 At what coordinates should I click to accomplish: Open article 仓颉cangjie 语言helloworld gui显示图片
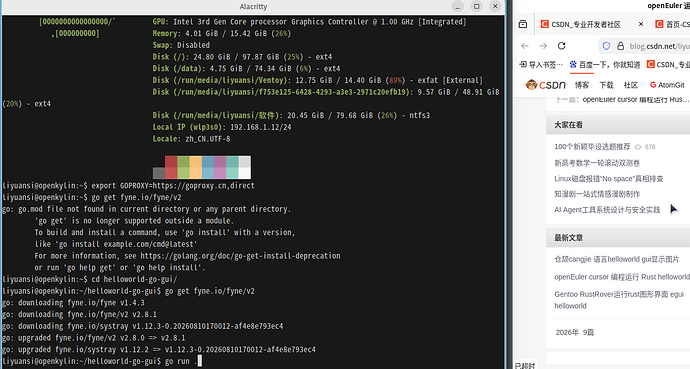(x=617, y=259)
